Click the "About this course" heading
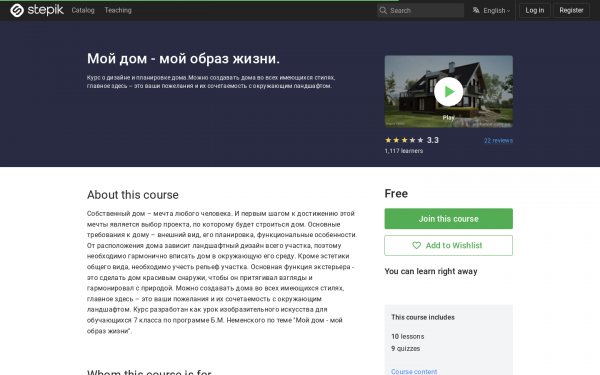 click(132, 194)
